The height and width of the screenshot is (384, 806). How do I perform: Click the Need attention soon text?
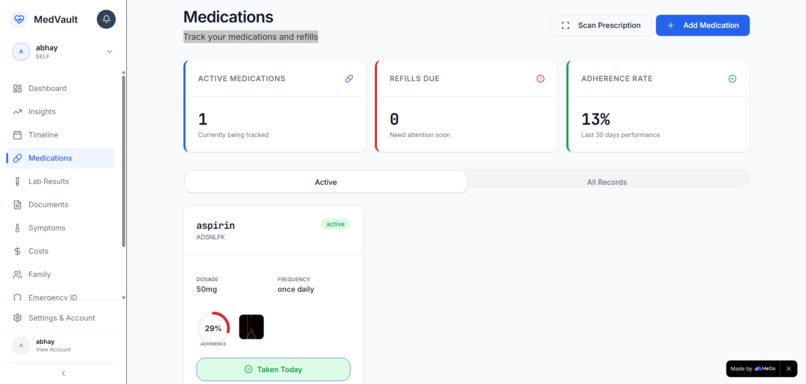coord(419,135)
